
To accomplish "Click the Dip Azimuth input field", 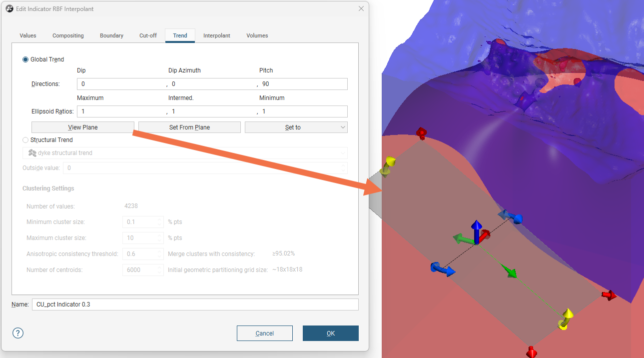I will click(212, 84).
